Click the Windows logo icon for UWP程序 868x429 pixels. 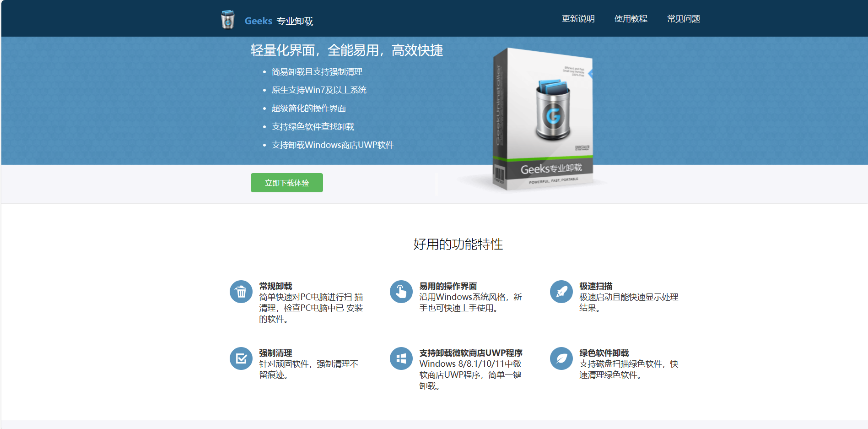click(401, 358)
